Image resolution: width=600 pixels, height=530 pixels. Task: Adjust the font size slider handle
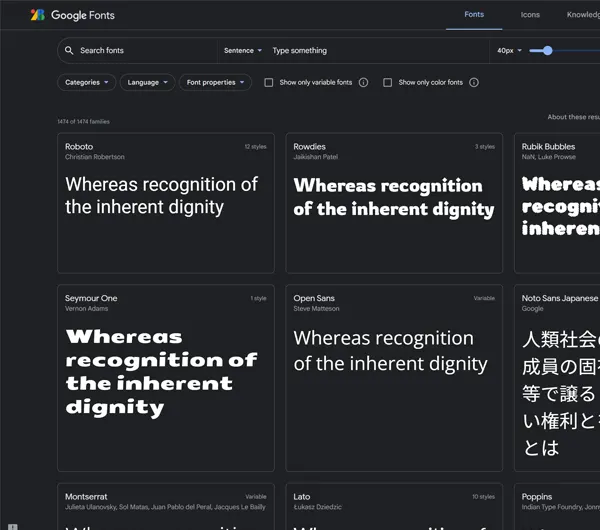pos(548,51)
